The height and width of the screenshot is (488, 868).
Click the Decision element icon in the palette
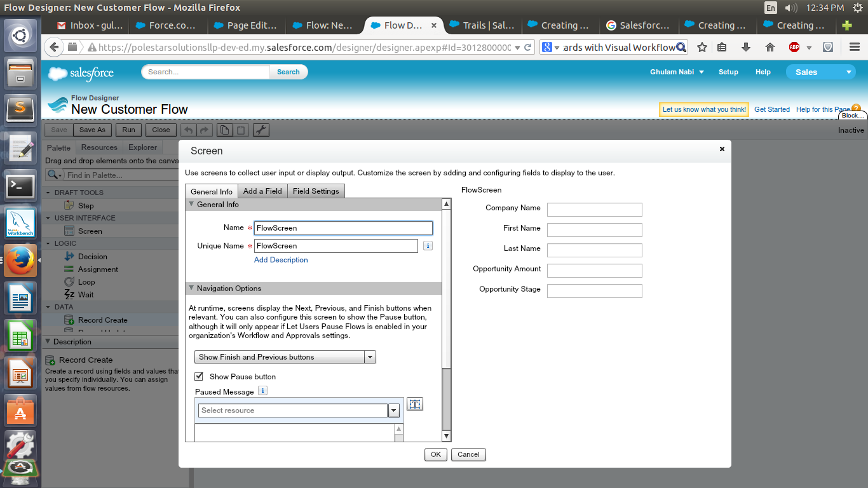pyautogui.click(x=69, y=256)
